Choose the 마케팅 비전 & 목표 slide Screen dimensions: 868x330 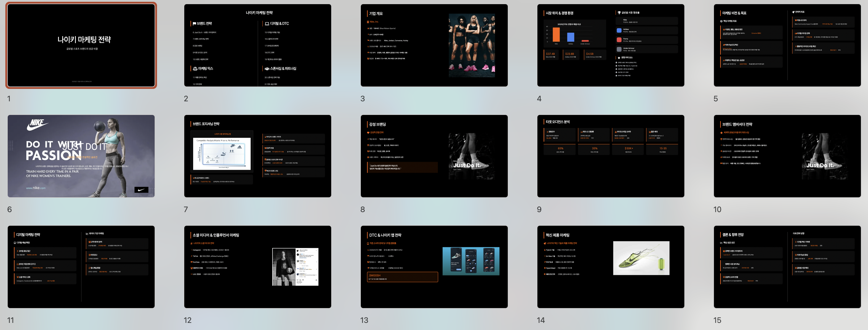(787, 45)
